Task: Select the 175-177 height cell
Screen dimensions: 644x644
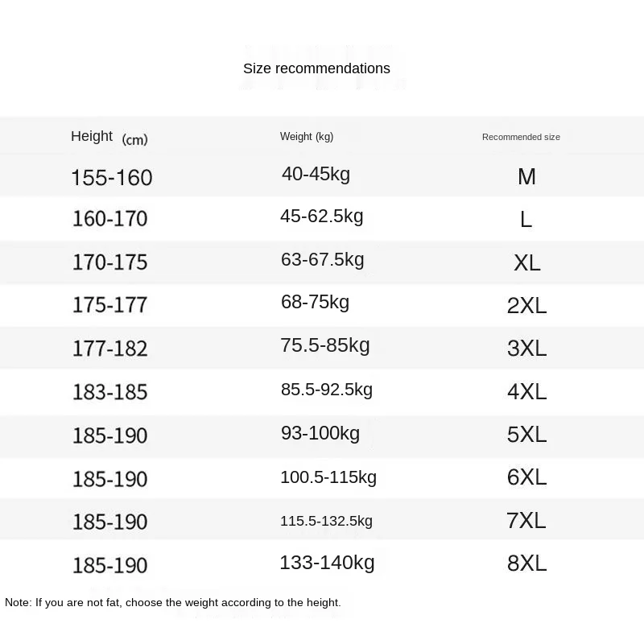Action: [109, 305]
